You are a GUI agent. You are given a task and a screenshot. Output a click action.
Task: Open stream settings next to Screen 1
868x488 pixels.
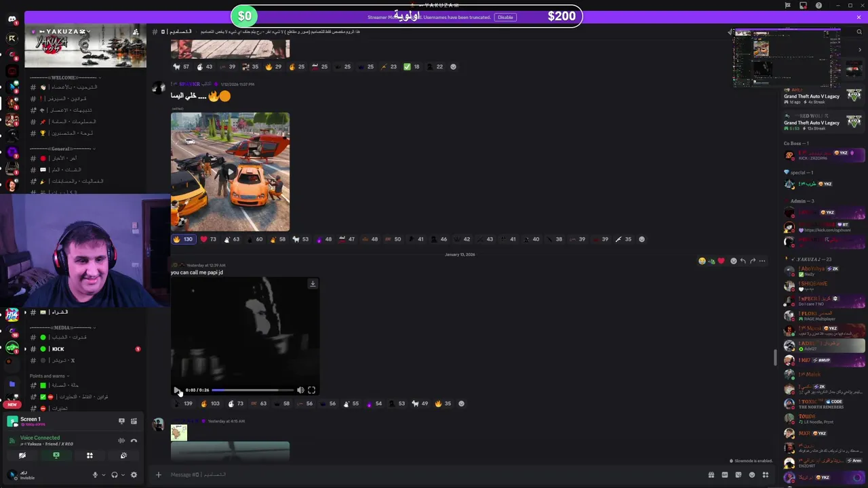pos(134,421)
